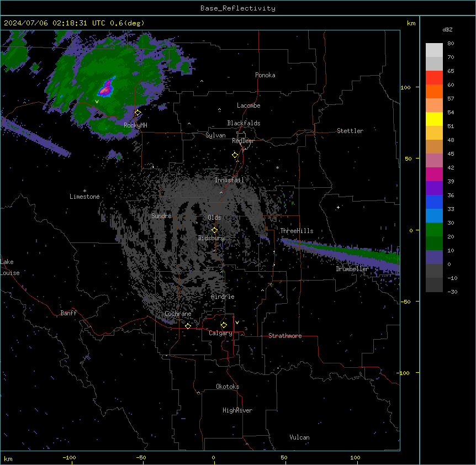
Task: Click the magenta storm core northwest of RockyMH
Action: click(105, 88)
